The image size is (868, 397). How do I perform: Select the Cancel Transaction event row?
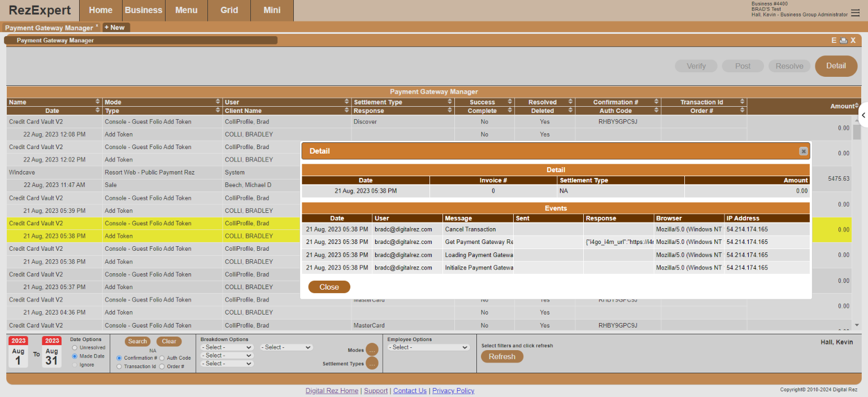coord(555,229)
